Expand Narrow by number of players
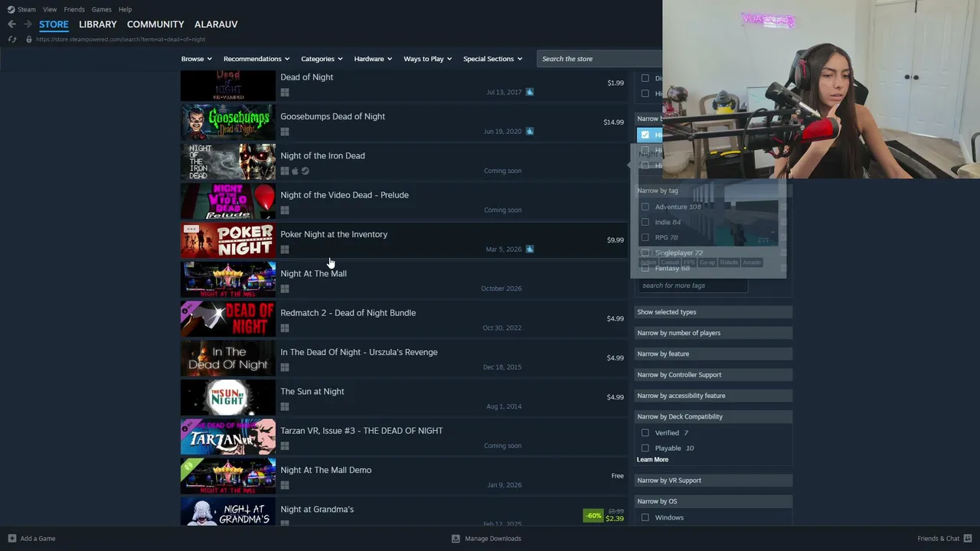Image resolution: width=980 pixels, height=551 pixels. point(714,333)
